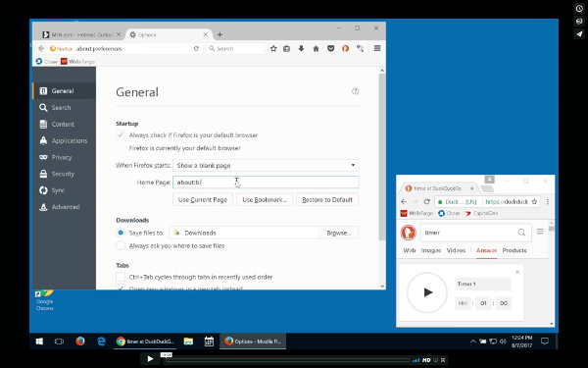
Task: Switch to the Products results tab
Action: 514,250
